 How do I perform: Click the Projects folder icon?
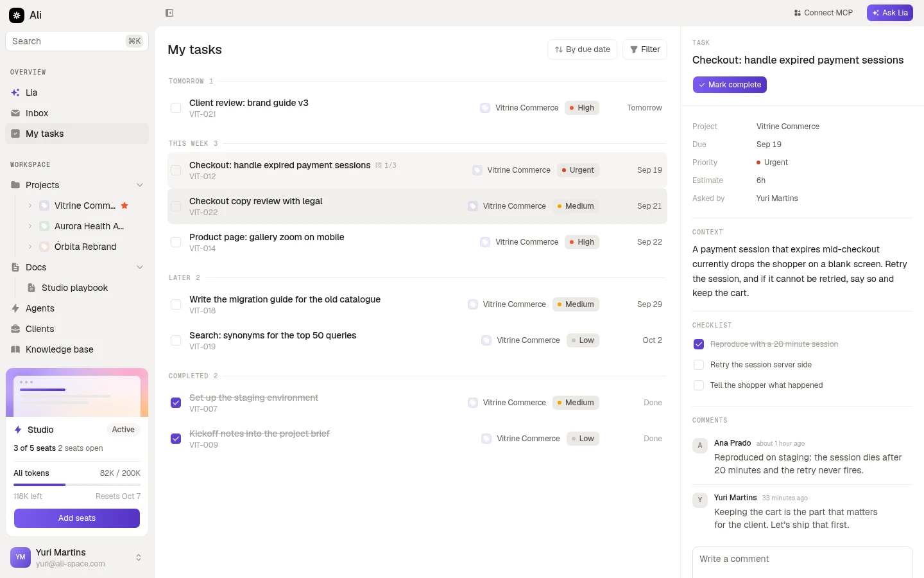[x=15, y=185]
